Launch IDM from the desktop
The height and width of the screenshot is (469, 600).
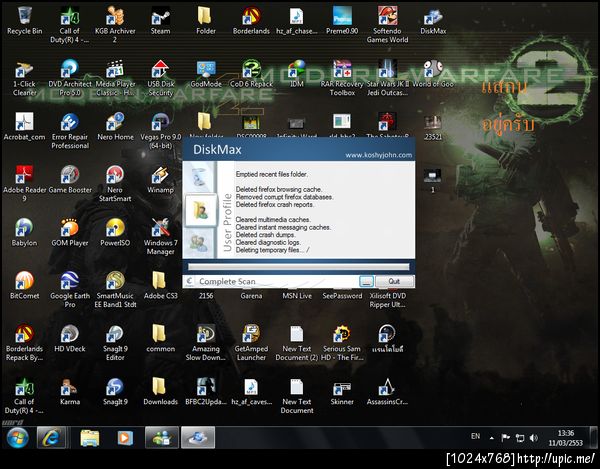pyautogui.click(x=297, y=74)
